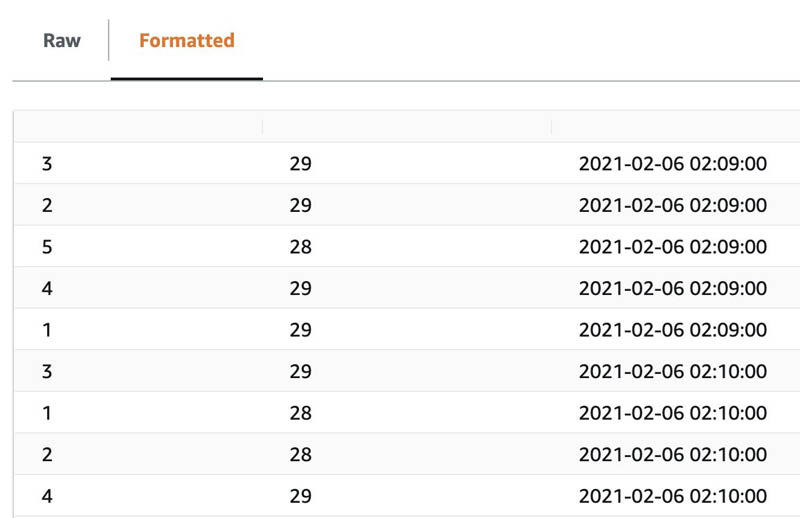Click the timestamp in the second table row
Image resolution: width=800 pixels, height=518 pixels.
672,205
